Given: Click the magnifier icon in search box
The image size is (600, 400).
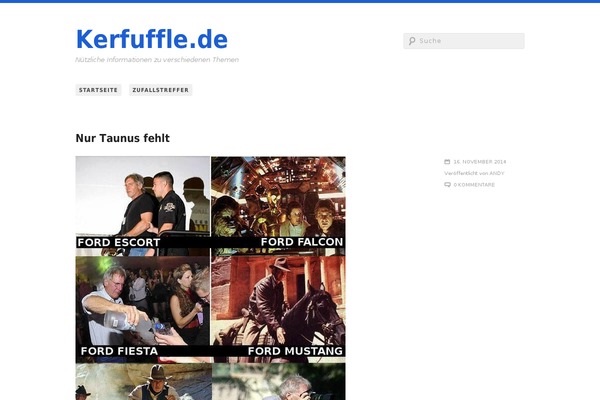Looking at the screenshot, I should click(412, 41).
